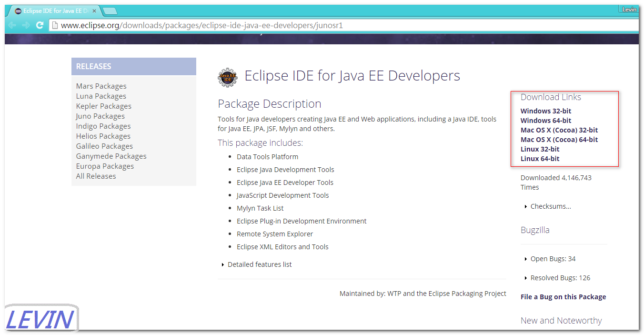Click the Java EE IDE gear logo
The image size is (644, 335).
click(227, 77)
